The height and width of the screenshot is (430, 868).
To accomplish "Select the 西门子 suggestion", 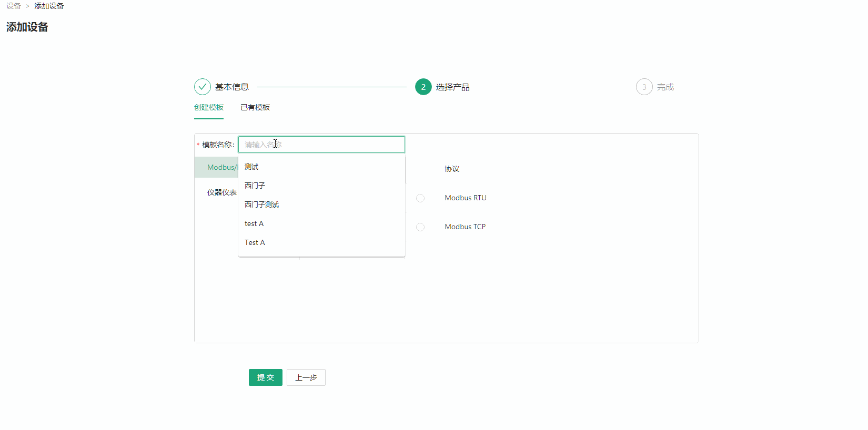I will pyautogui.click(x=255, y=186).
